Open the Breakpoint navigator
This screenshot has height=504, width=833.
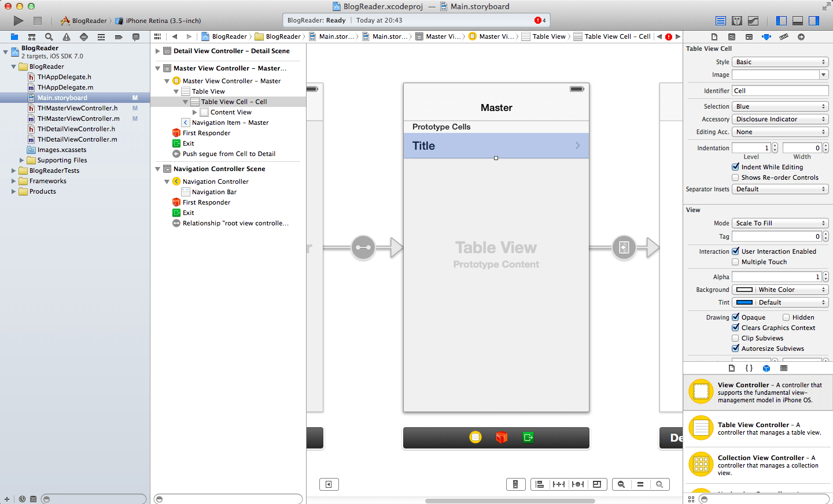click(x=119, y=37)
